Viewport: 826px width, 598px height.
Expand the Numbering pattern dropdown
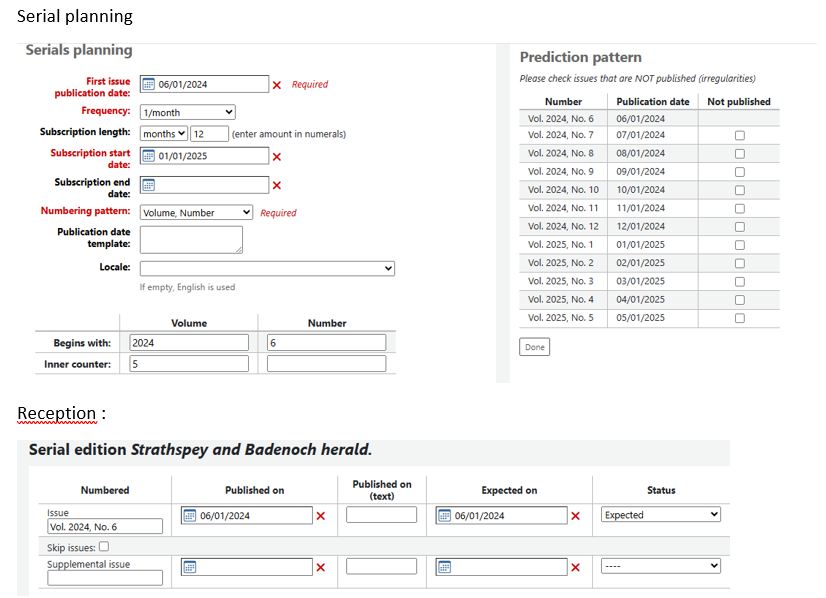pyautogui.click(x=196, y=213)
